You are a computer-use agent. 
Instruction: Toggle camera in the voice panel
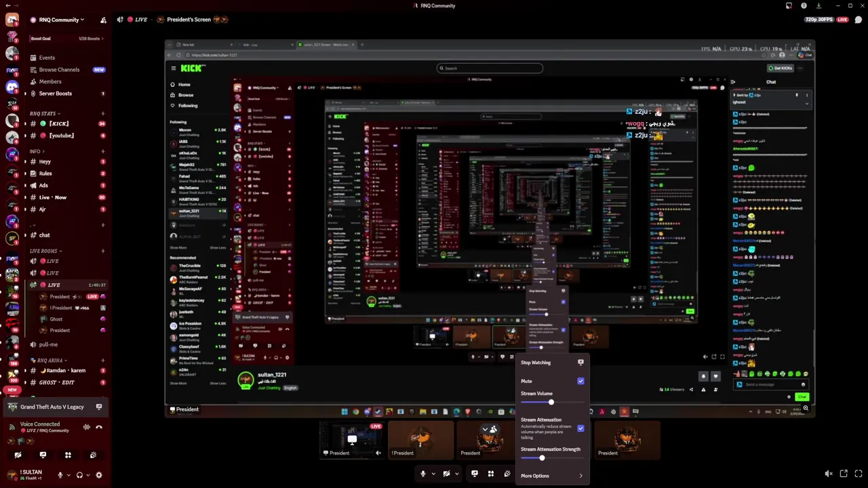pyautogui.click(x=18, y=455)
